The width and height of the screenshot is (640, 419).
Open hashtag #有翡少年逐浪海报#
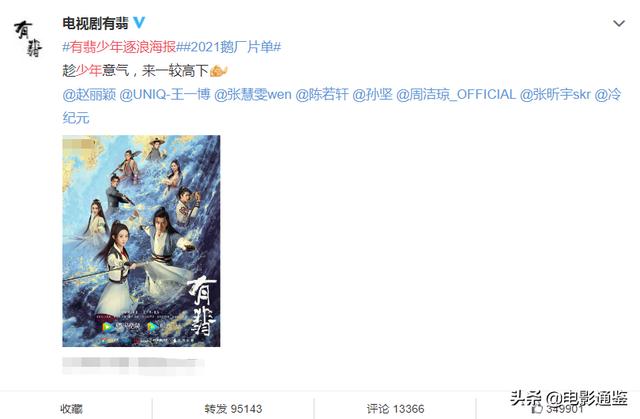click(121, 47)
